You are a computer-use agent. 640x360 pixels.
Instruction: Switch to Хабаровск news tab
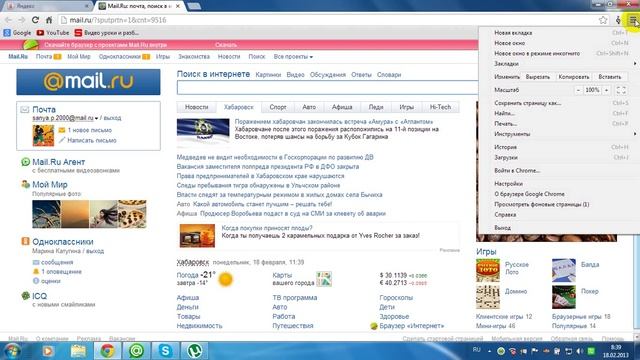[238, 107]
